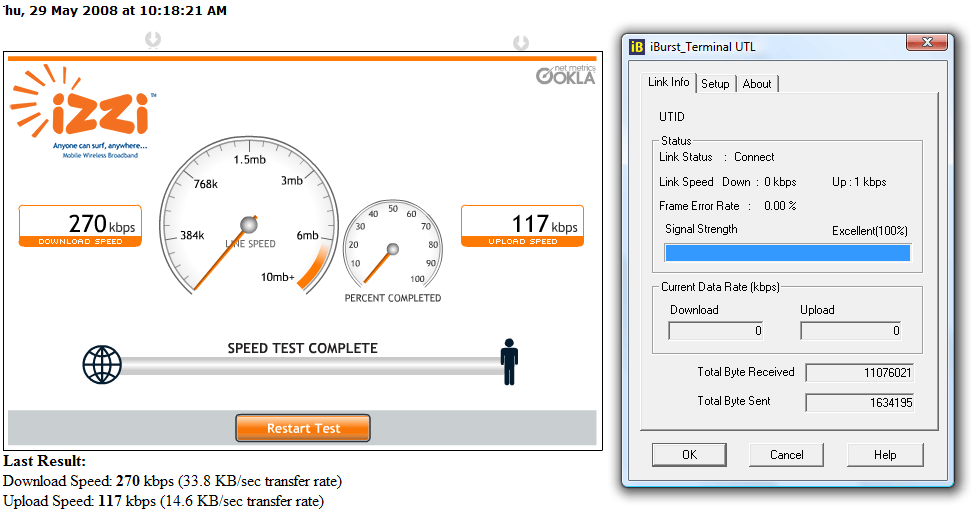Click "Last Result:" heading
This screenshot has width=971, height=521.
pos(45,461)
